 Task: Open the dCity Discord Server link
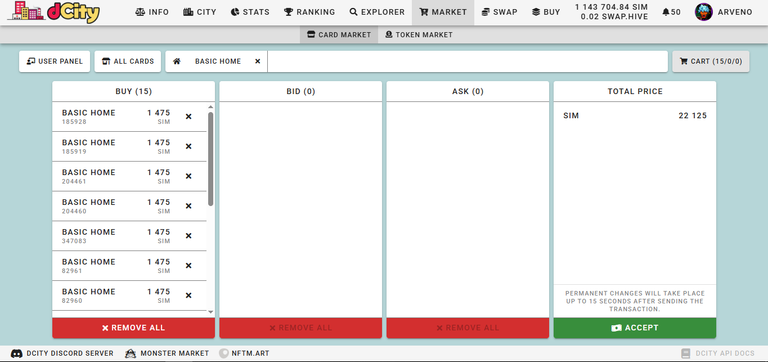[62, 353]
